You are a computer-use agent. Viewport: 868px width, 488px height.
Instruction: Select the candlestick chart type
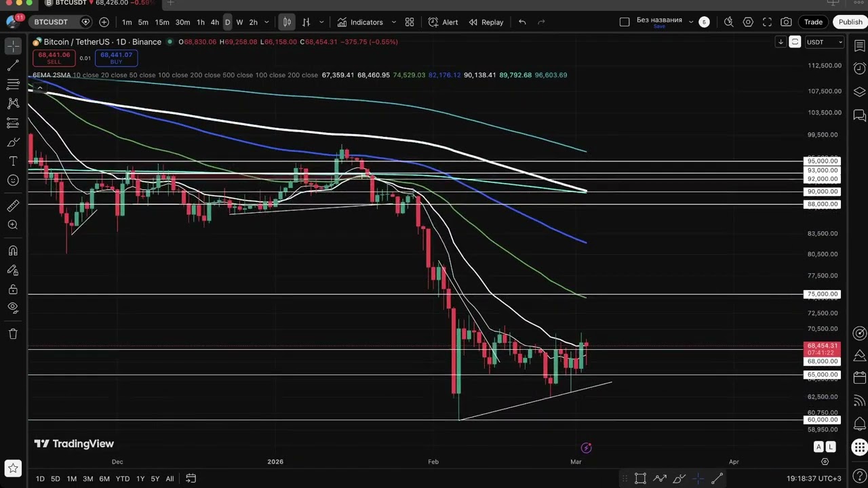(x=287, y=22)
